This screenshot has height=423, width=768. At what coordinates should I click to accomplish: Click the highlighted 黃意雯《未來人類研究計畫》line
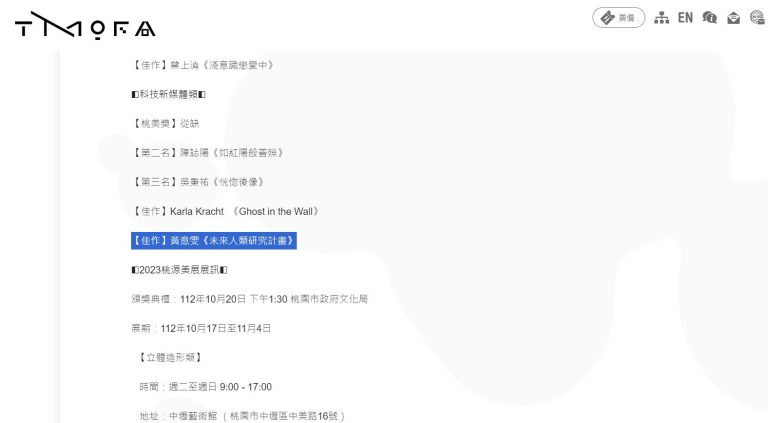214,240
